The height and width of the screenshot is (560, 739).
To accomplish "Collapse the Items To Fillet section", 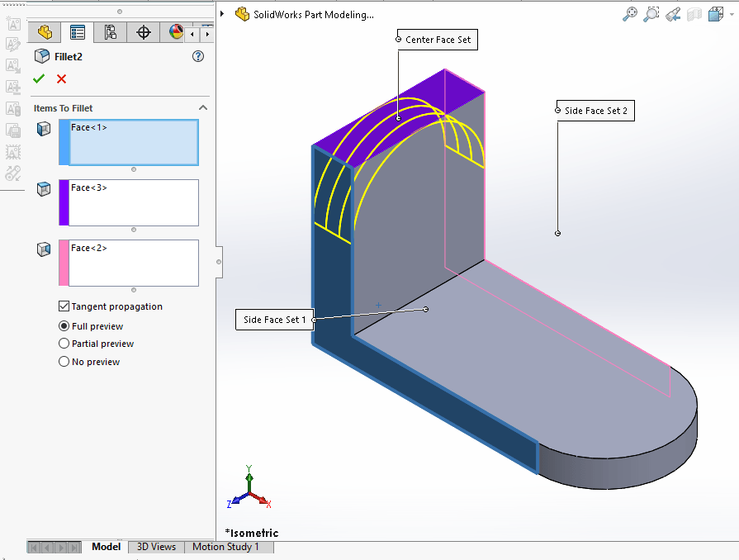I will point(202,108).
